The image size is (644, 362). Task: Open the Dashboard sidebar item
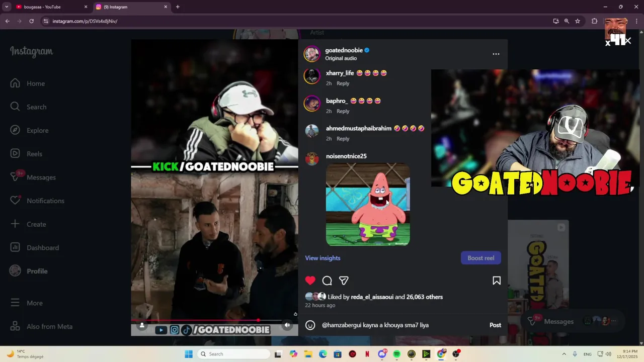tap(35, 247)
